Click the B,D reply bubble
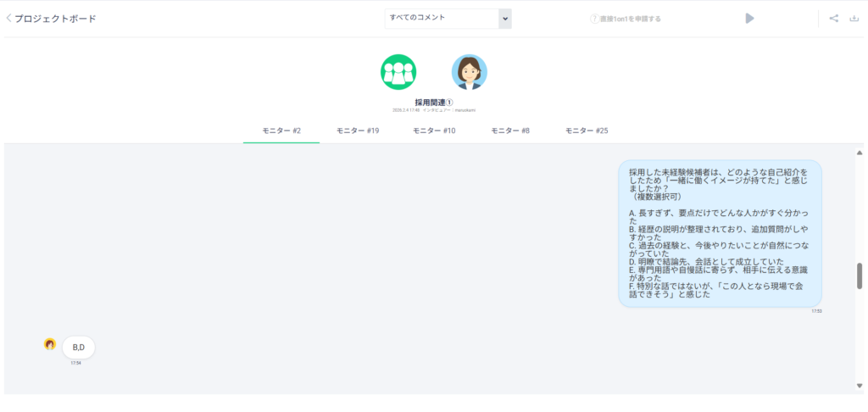This screenshot has width=868, height=412. 79,348
